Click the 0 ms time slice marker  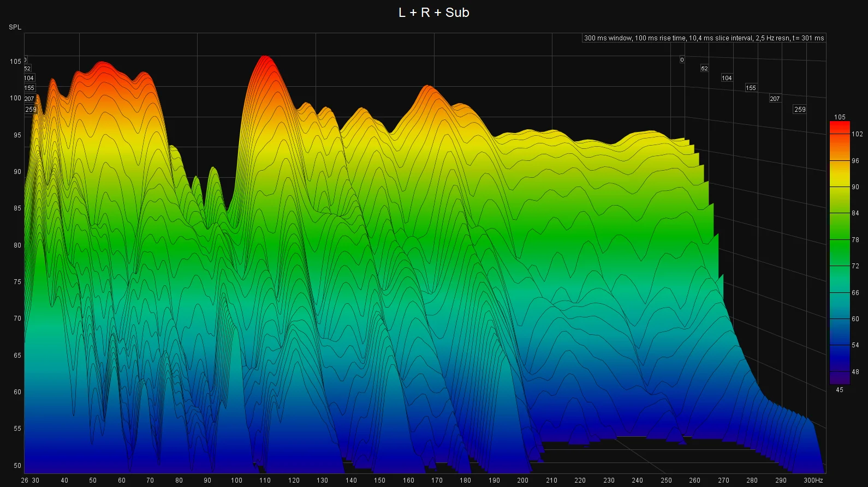(682, 60)
